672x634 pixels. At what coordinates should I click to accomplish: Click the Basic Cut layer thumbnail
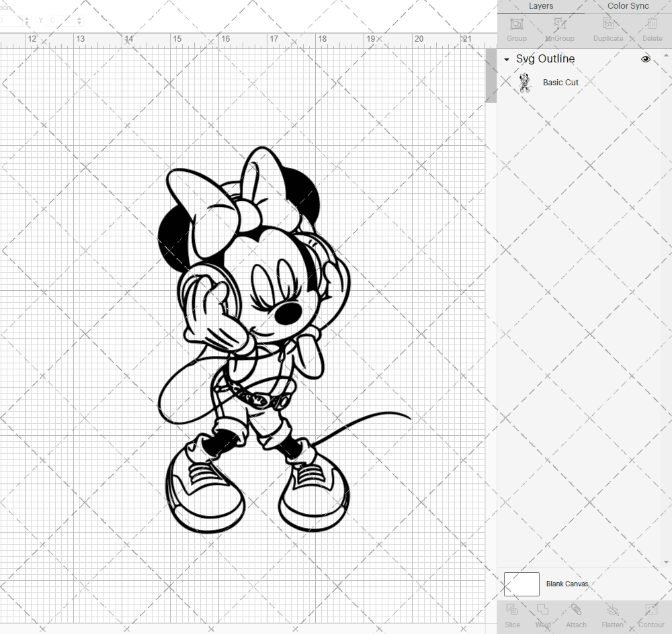(x=524, y=82)
